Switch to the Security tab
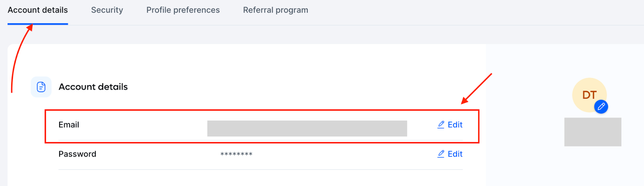The image size is (644, 186). (107, 10)
